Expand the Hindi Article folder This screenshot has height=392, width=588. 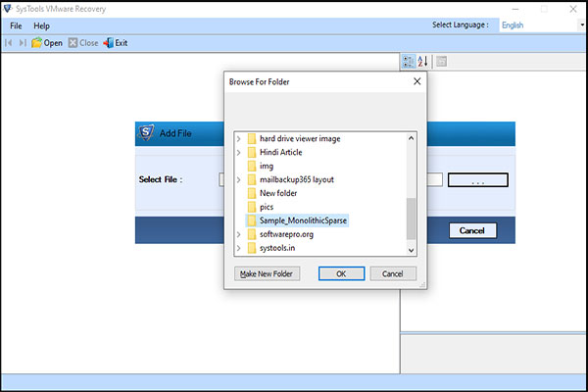coord(238,152)
